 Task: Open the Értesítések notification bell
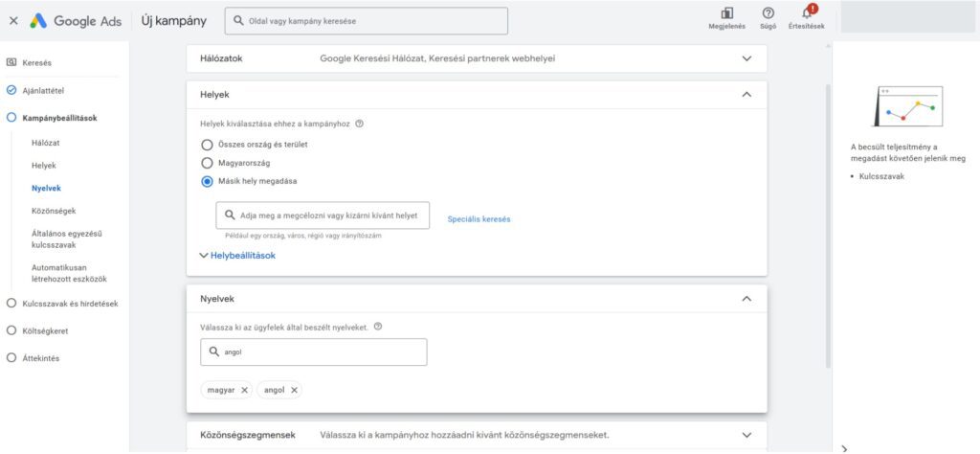806,13
